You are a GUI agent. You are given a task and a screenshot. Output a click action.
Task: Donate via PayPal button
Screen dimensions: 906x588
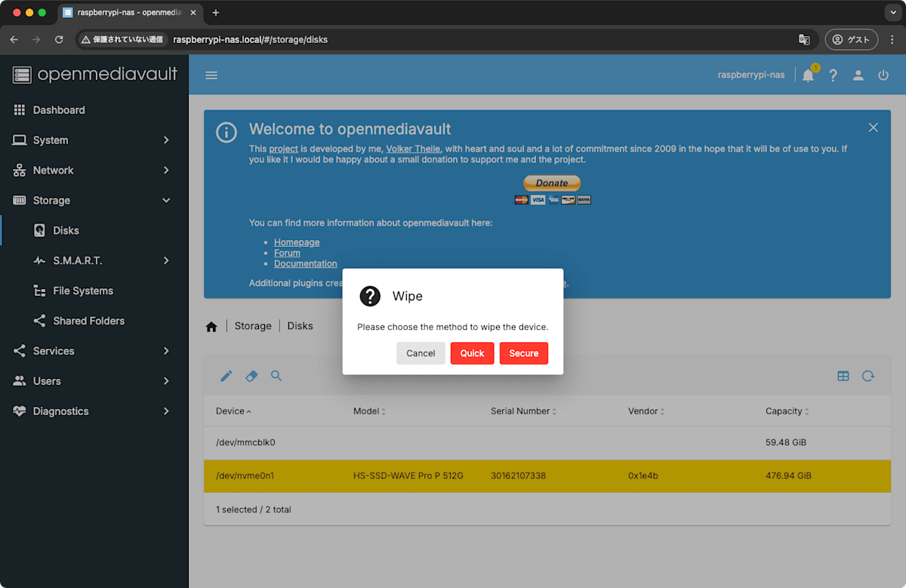click(x=552, y=183)
